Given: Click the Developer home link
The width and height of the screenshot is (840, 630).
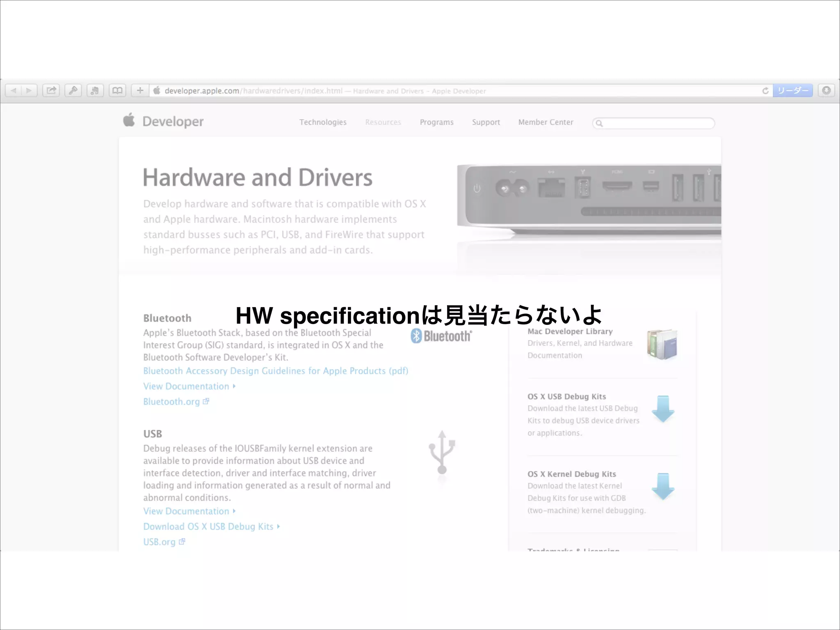Looking at the screenshot, I should click(173, 121).
